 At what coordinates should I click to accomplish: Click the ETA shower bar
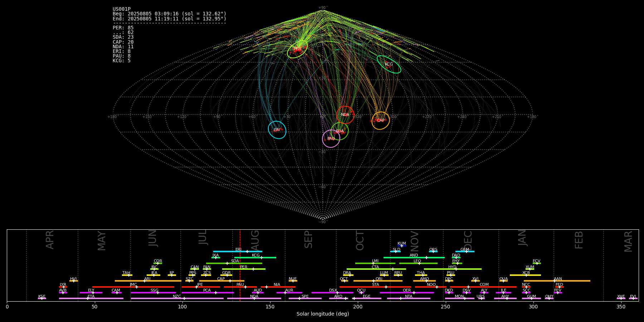91,298
